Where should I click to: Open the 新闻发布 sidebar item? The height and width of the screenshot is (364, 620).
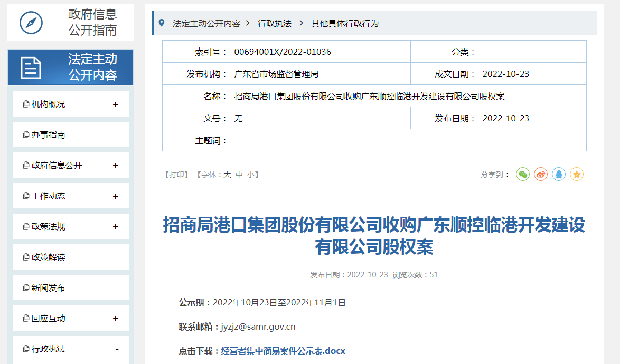point(71,288)
